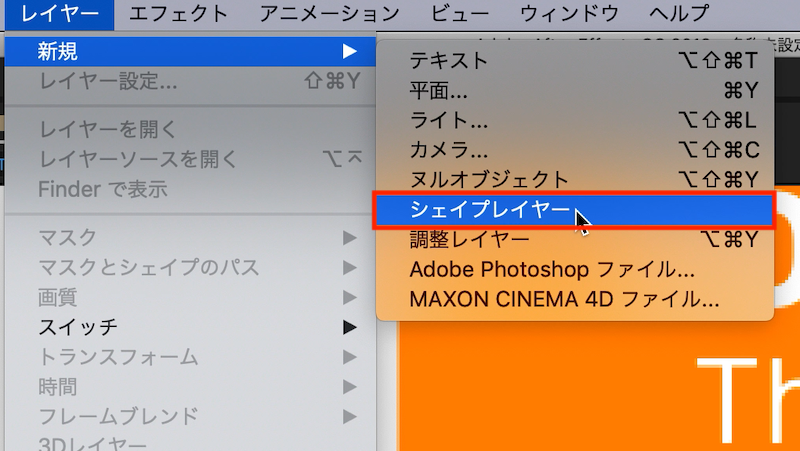Click the 新規 submenu arrow

[x=349, y=50]
